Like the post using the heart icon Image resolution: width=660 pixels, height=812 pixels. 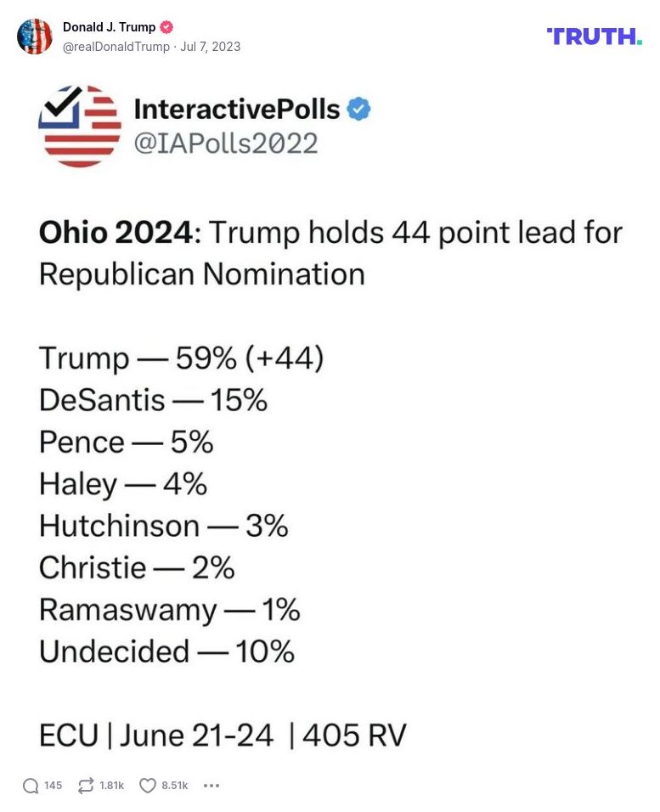(146, 786)
